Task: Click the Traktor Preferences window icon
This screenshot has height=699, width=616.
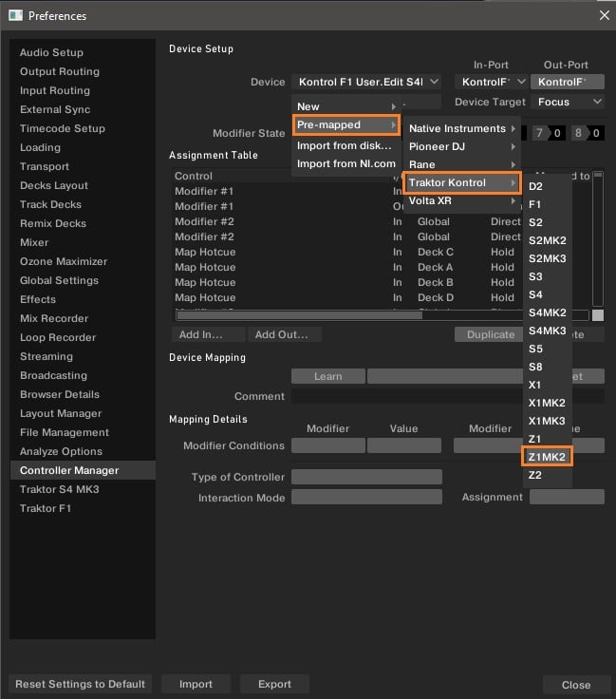Action: pyautogui.click(x=15, y=15)
